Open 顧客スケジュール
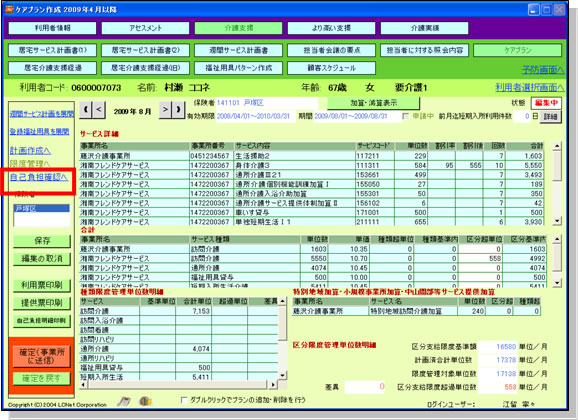This screenshot has height=420, width=578. point(331,68)
